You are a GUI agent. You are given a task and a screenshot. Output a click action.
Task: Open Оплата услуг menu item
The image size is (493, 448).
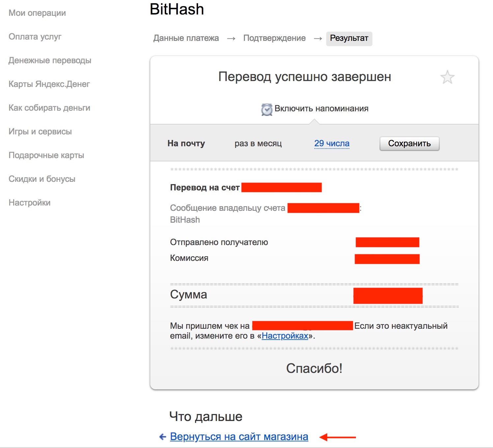point(35,37)
